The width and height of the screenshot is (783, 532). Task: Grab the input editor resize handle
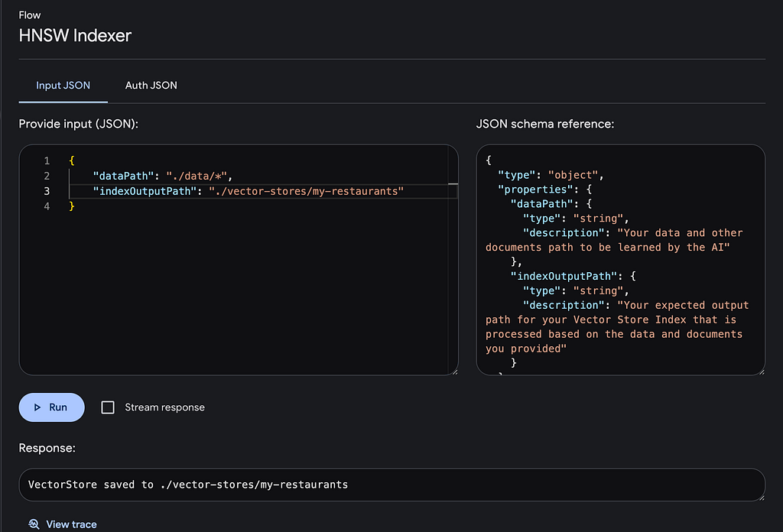pos(454,371)
